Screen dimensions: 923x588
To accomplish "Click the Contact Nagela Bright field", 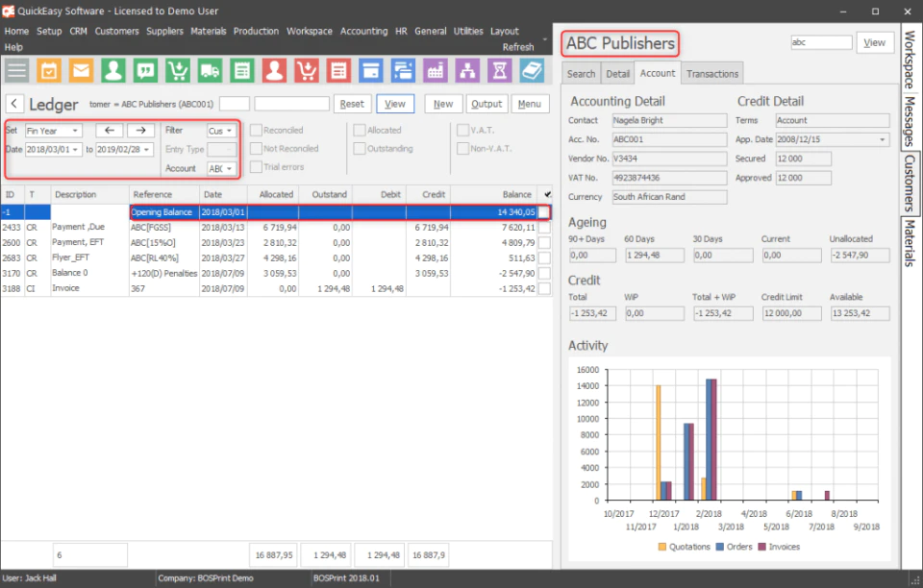I will click(x=669, y=120).
